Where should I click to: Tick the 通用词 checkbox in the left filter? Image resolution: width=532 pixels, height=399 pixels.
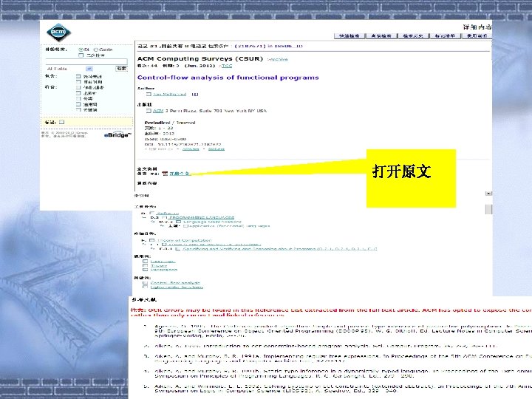pyautogui.click(x=78, y=104)
